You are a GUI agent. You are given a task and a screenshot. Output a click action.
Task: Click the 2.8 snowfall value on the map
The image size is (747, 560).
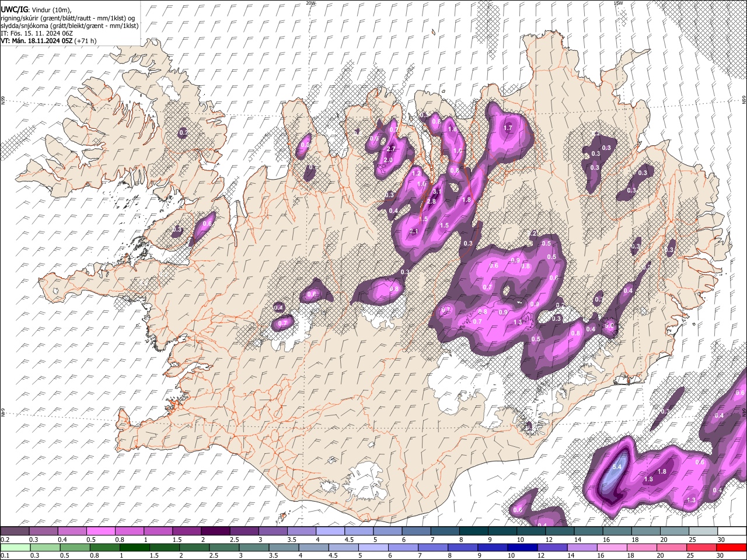431,201
